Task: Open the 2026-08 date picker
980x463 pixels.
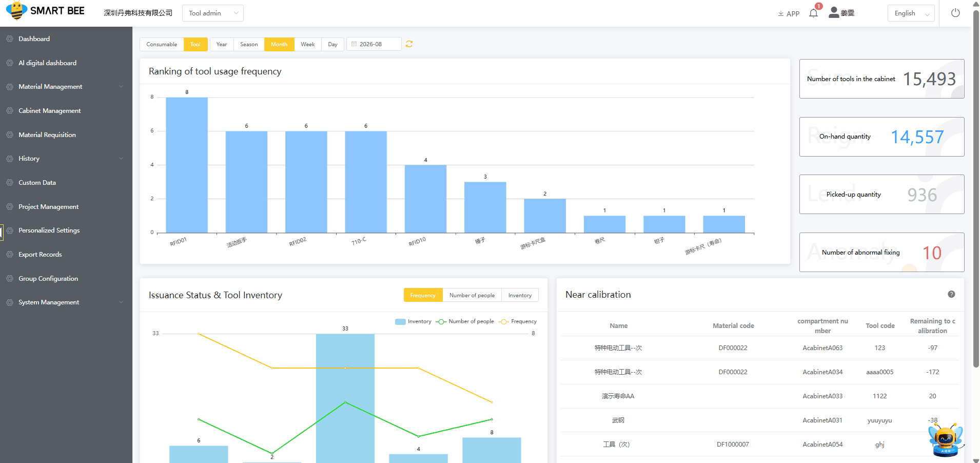Action: click(x=374, y=44)
